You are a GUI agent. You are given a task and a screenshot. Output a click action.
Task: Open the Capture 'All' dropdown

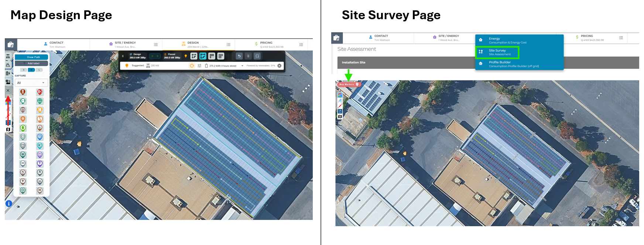(31, 83)
